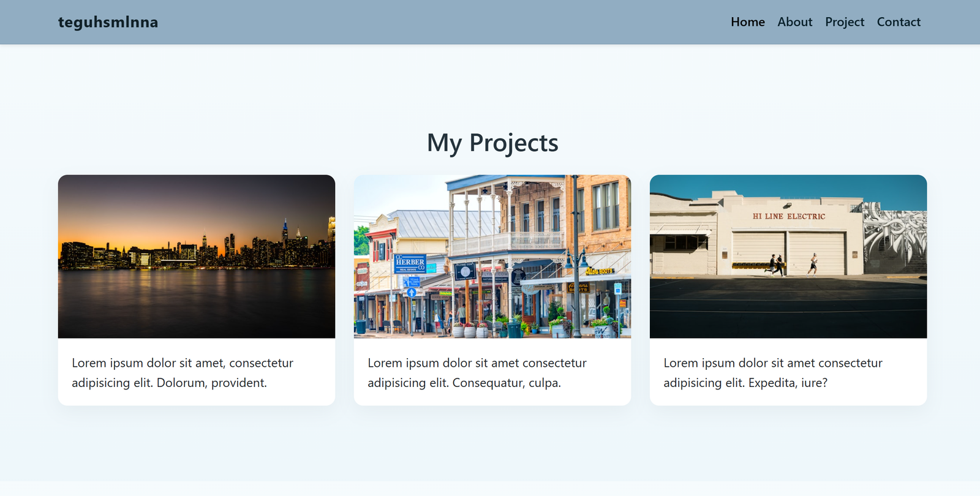Select the card text ending 'Expedita, iure?'

(772, 372)
